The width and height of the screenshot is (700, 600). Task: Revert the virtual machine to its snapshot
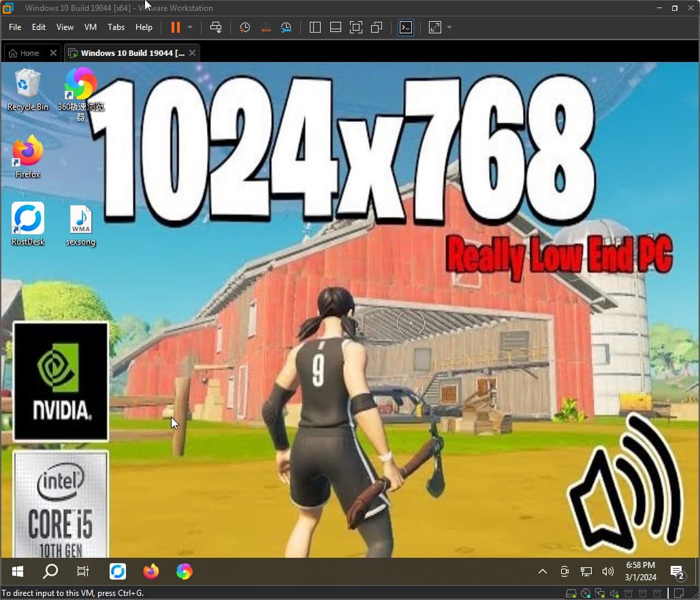pyautogui.click(x=266, y=27)
